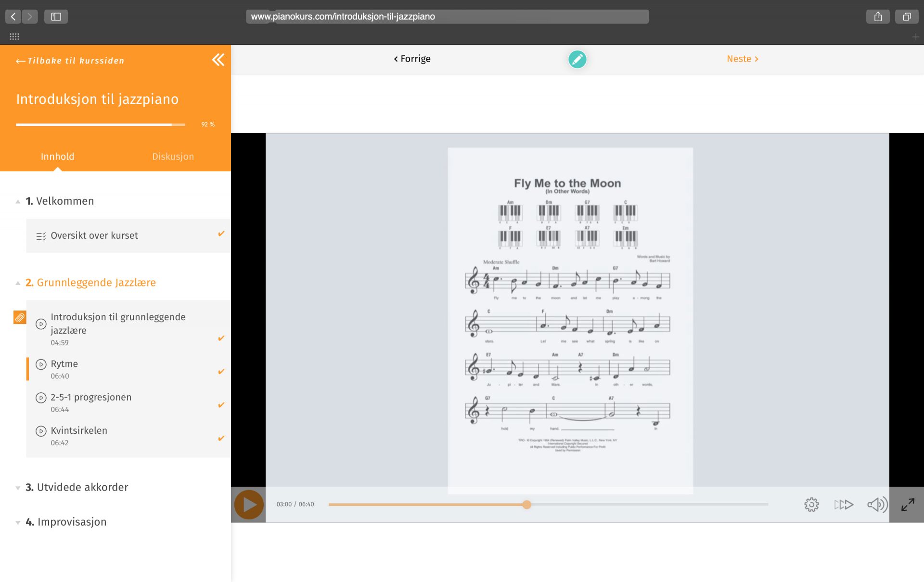
Task: Click the browser address bar URL
Action: [x=447, y=17]
